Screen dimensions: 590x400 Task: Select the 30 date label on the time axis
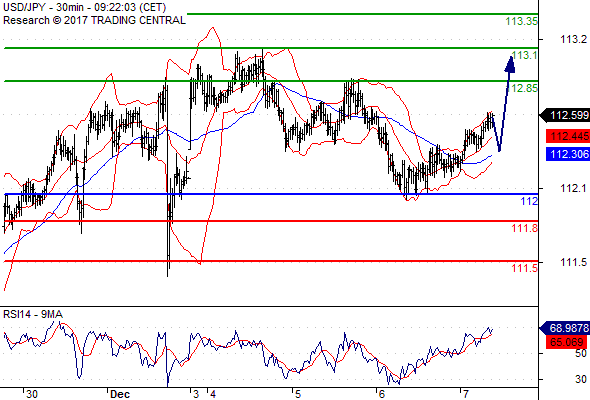coord(32,394)
